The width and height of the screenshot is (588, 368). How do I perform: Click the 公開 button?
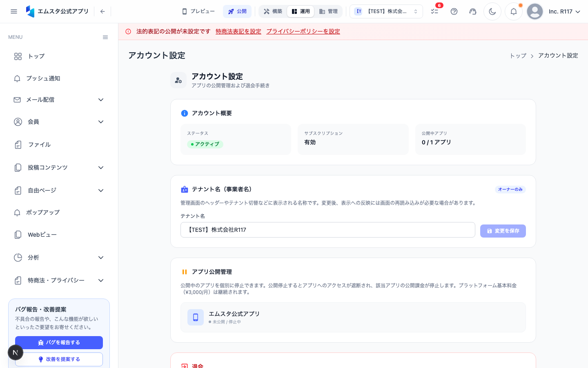(237, 11)
